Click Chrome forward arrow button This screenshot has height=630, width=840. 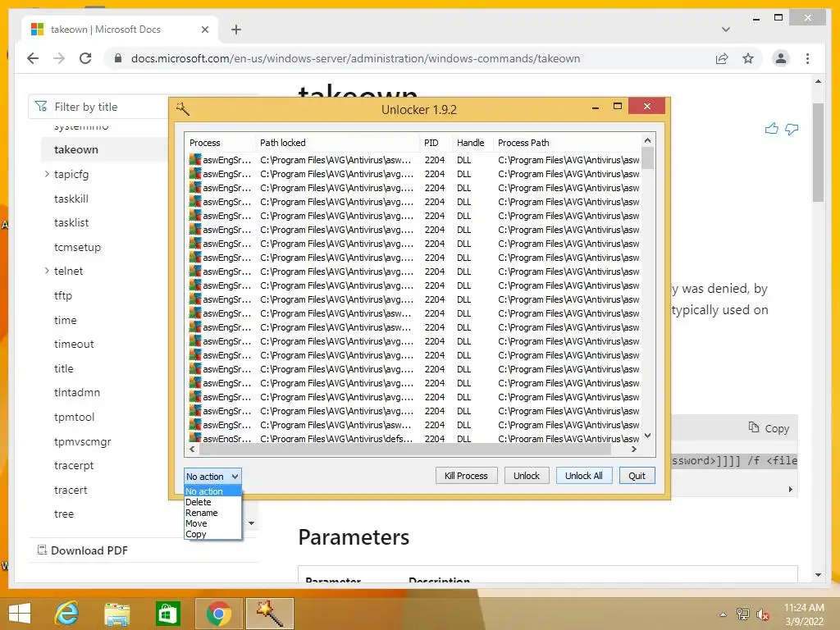(x=59, y=58)
